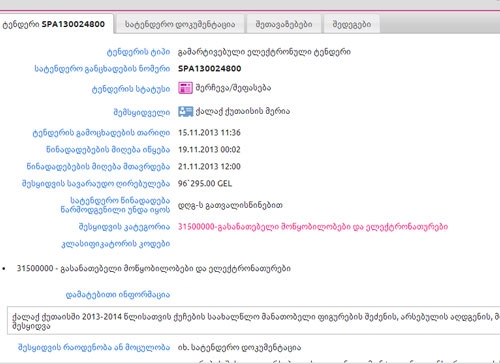The width and height of the screenshot is (500, 364).
Task: Click the 31500000 classifier bullet item
Action: pyautogui.click(x=153, y=268)
